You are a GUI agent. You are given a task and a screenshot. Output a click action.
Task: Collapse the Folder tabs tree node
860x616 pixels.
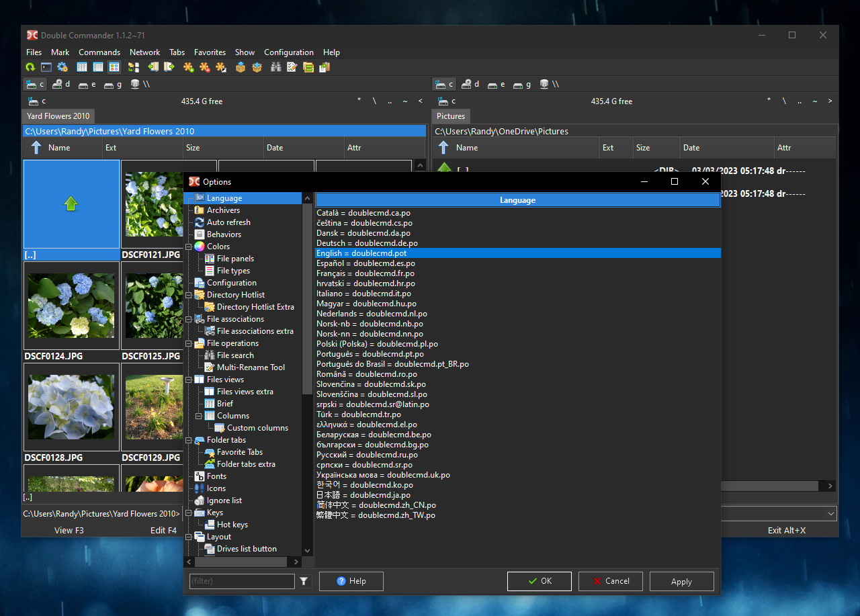click(x=189, y=440)
